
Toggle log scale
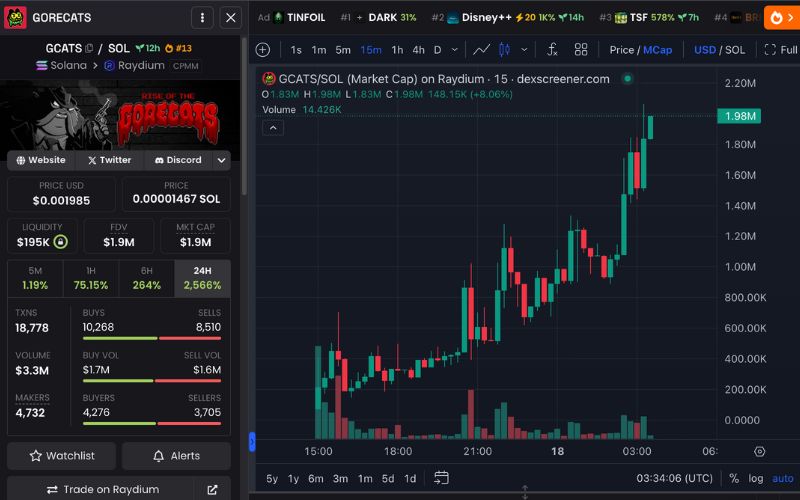coord(756,479)
